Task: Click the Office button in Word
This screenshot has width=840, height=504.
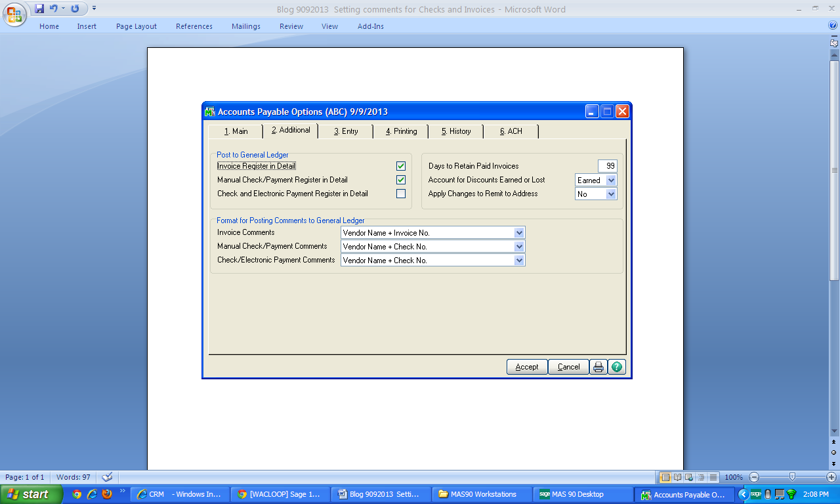Action: click(x=14, y=14)
